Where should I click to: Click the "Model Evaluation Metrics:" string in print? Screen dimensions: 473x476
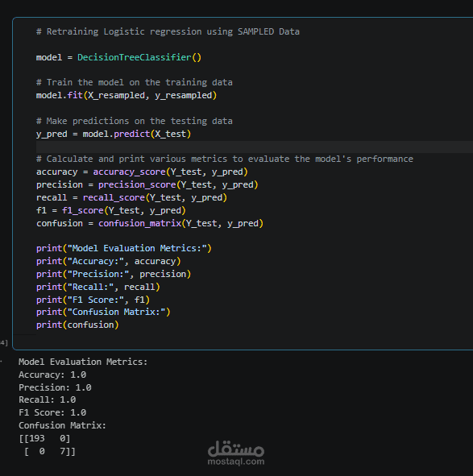137,248
